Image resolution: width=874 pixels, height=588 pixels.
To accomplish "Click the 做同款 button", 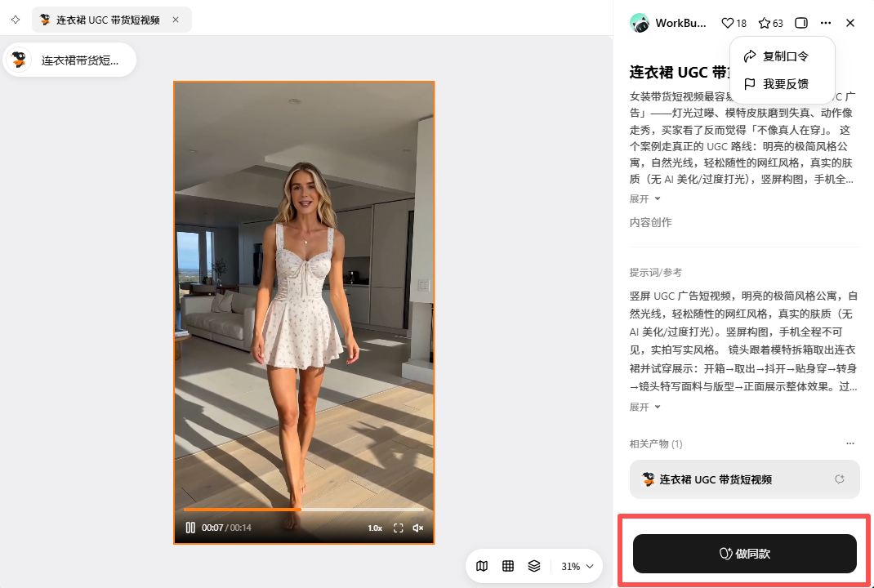I will click(x=745, y=554).
